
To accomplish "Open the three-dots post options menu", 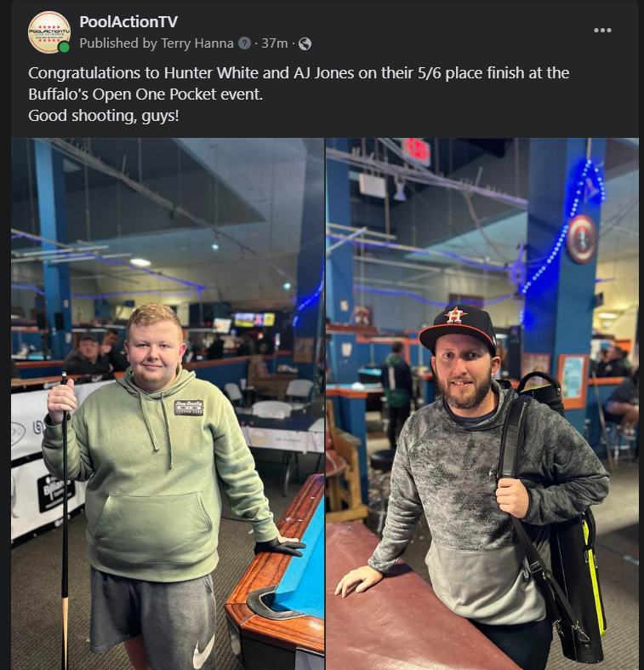I will click(602, 31).
